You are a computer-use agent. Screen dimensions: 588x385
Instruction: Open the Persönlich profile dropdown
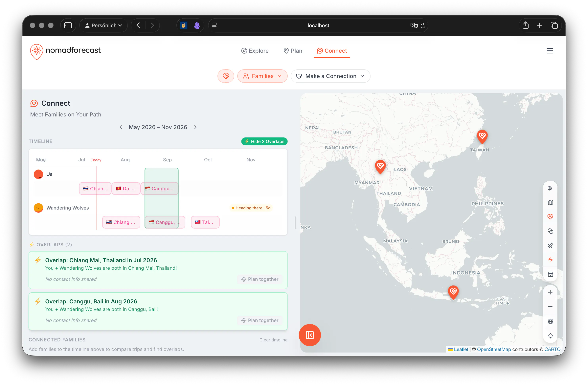pos(103,25)
